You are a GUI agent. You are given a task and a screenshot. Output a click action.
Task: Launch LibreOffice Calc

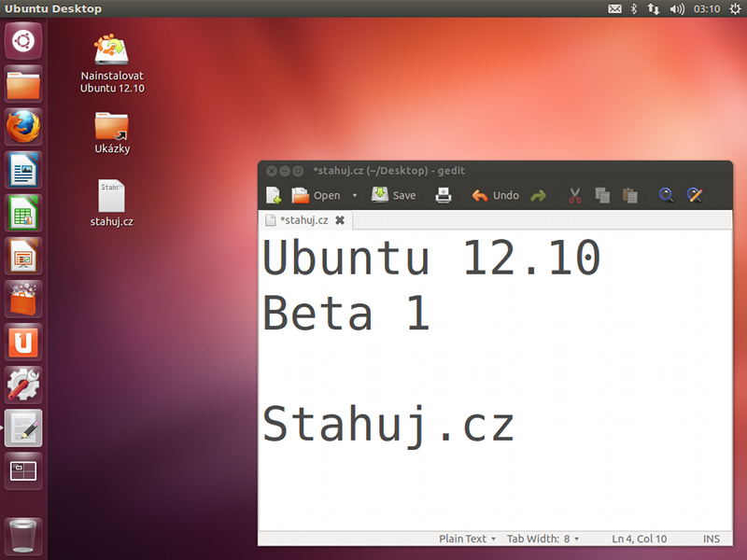click(23, 213)
